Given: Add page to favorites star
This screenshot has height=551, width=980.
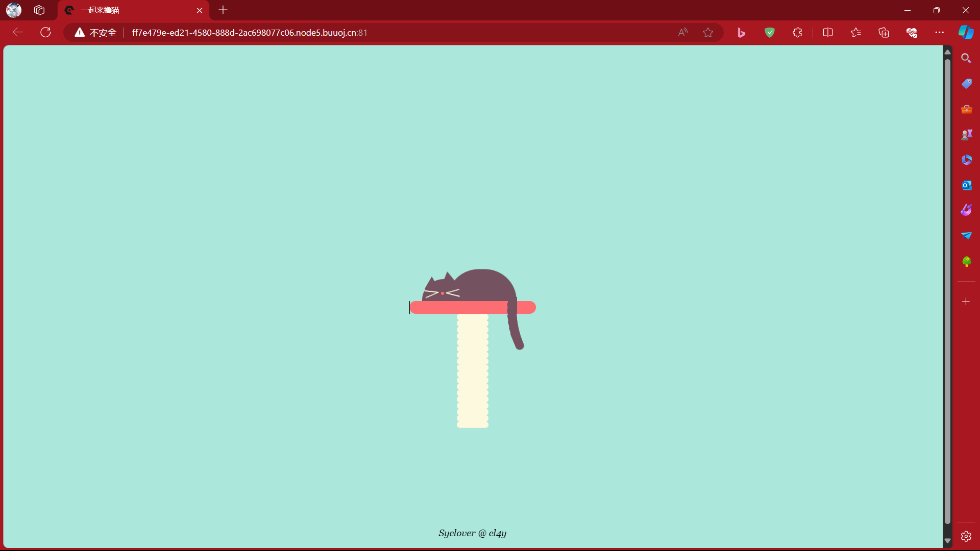Looking at the screenshot, I should 708,32.
